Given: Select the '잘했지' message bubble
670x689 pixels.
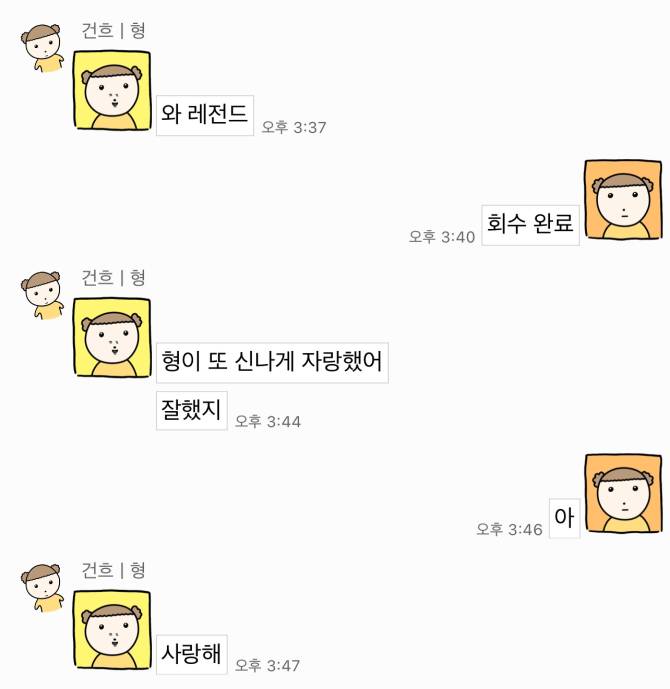Looking at the screenshot, I should click(x=192, y=410).
